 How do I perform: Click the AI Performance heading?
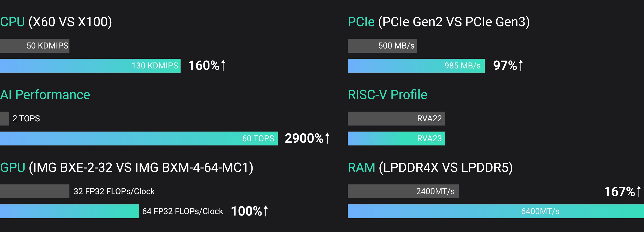[x=45, y=95]
